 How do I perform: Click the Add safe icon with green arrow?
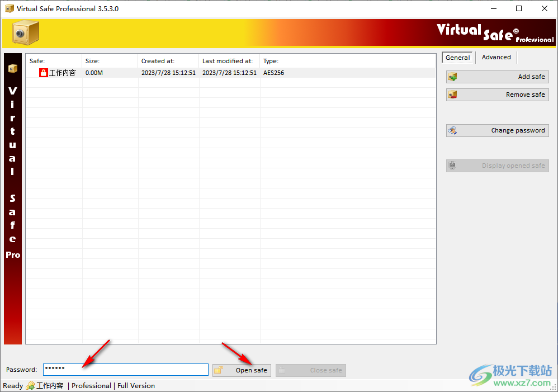(x=452, y=77)
